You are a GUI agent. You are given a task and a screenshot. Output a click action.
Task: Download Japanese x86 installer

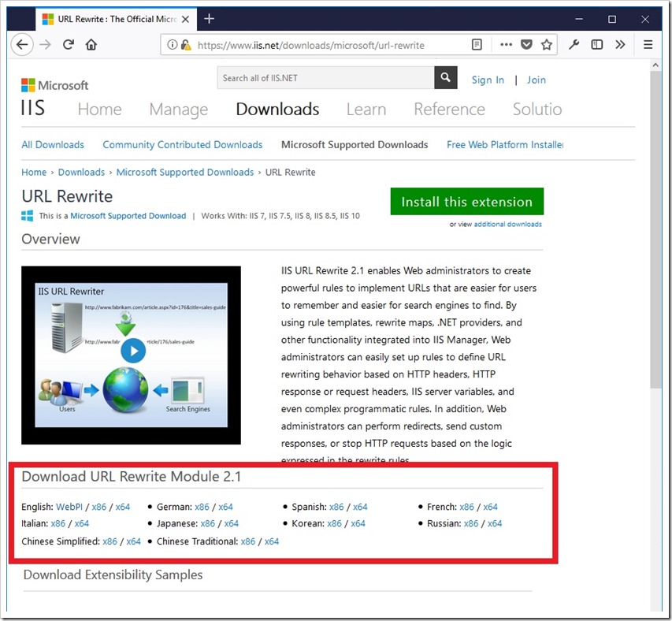207,524
